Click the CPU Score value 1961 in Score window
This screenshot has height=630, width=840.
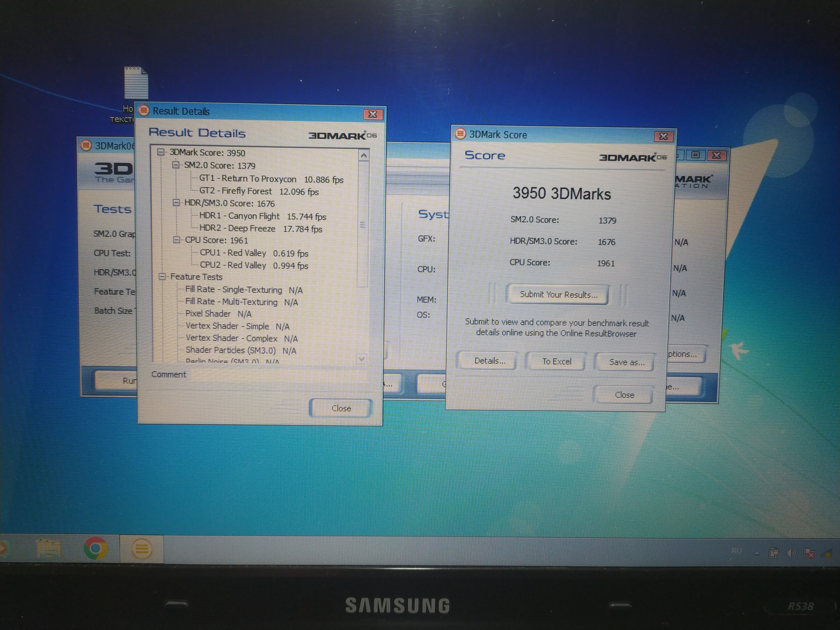(x=606, y=263)
